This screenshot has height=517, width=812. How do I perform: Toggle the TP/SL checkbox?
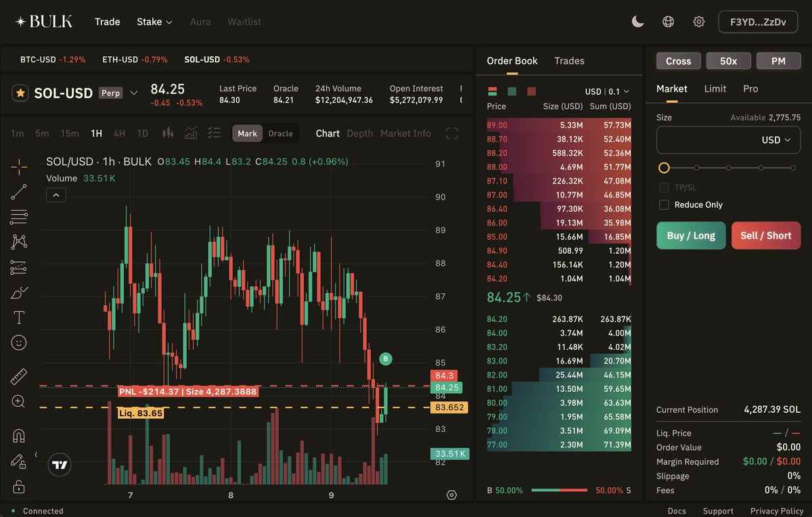pos(664,187)
